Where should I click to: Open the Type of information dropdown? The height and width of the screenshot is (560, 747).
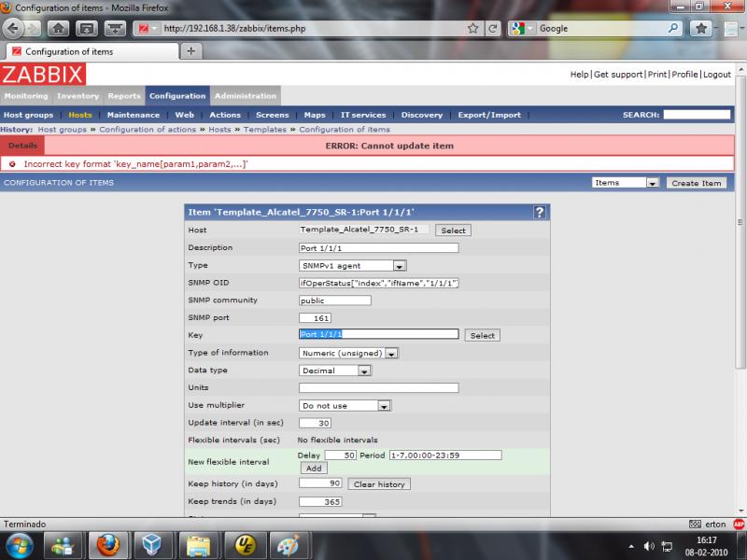point(392,353)
